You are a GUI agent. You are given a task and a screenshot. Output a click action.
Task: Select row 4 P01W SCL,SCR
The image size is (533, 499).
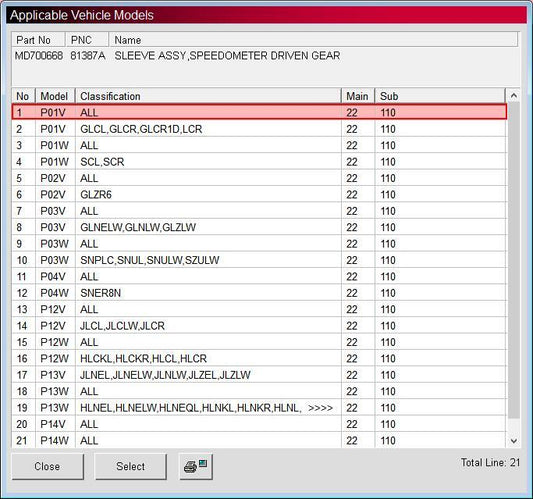[259, 162]
